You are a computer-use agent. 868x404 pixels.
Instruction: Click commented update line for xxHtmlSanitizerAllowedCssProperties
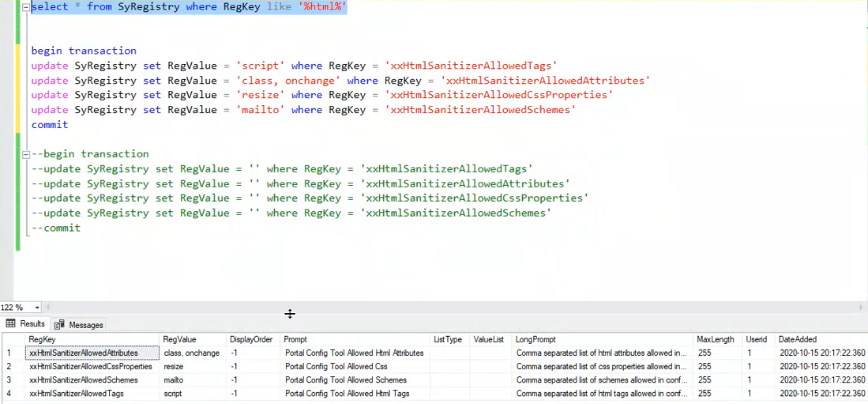click(310, 198)
